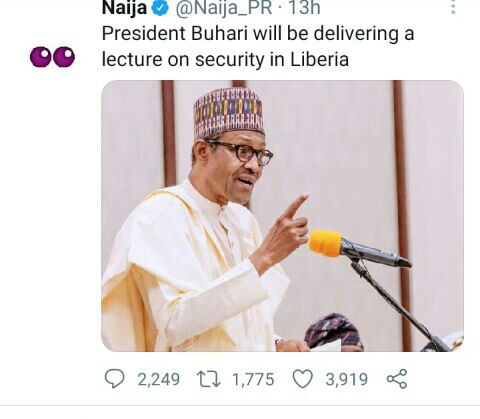View the 1,775 retweets count
This screenshot has width=480, height=419.
[x=253, y=380]
